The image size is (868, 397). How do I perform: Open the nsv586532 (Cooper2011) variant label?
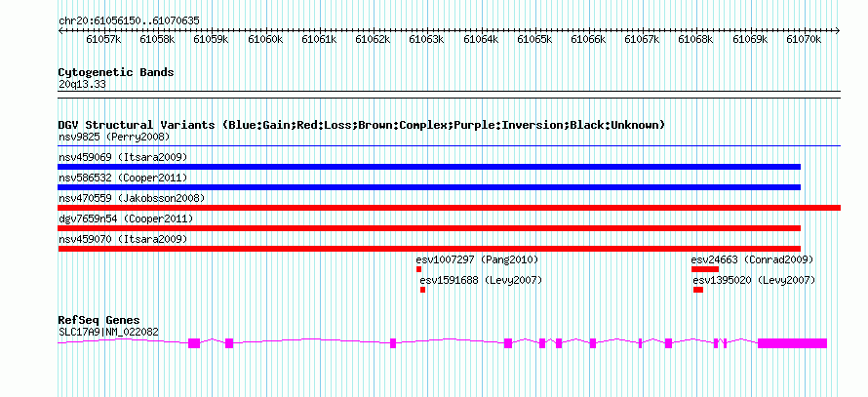(x=123, y=178)
